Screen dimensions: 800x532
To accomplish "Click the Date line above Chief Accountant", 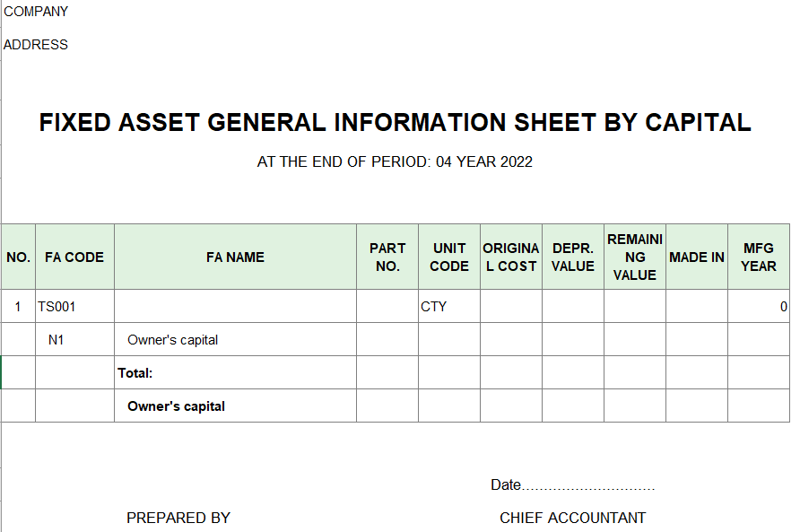I will (572, 485).
